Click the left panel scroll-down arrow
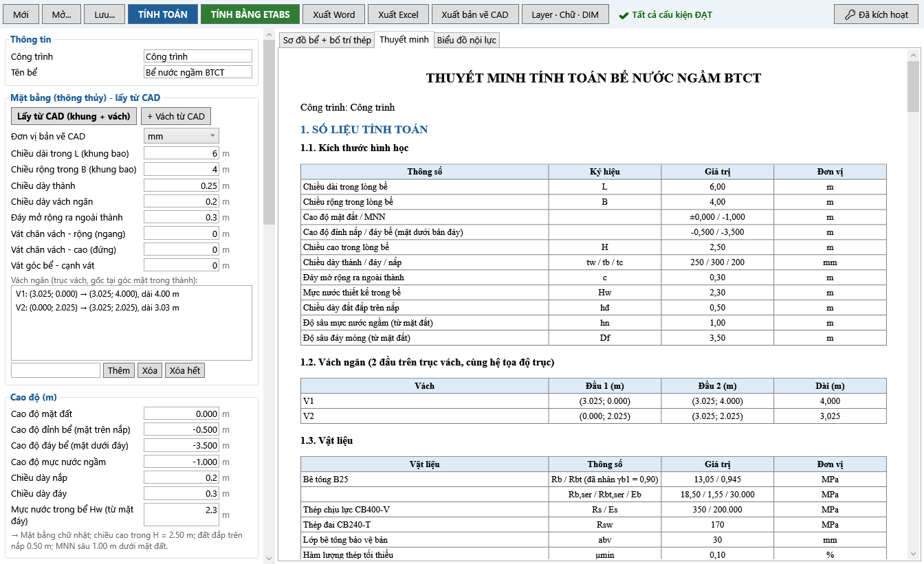This screenshot has width=924, height=564. (269, 558)
